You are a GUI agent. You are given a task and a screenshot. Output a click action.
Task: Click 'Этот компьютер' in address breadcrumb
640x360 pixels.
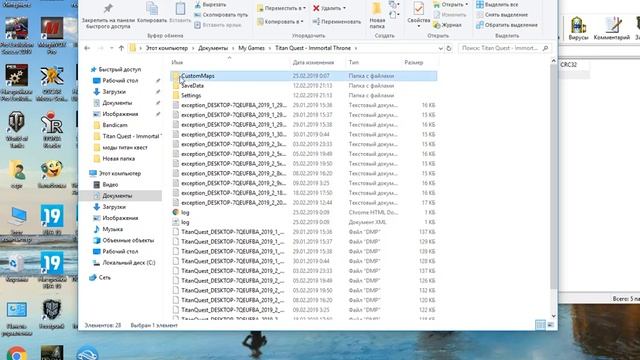(167, 48)
